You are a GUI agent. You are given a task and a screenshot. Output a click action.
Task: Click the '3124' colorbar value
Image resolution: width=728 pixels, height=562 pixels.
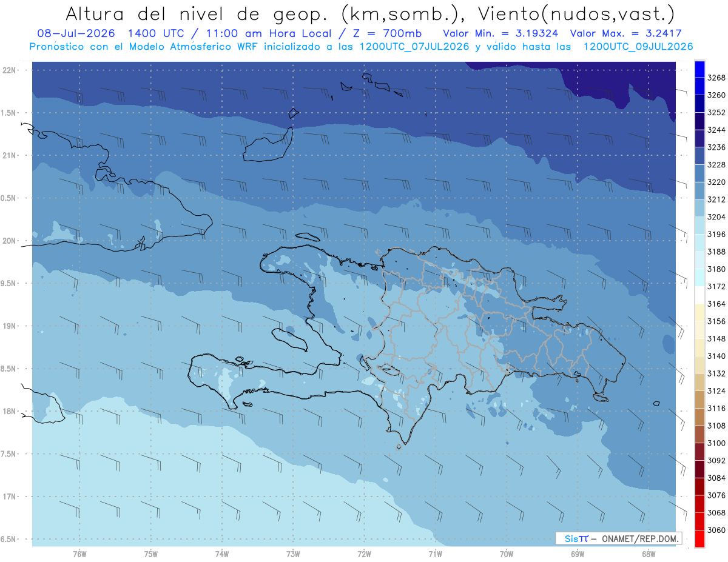coord(716,390)
